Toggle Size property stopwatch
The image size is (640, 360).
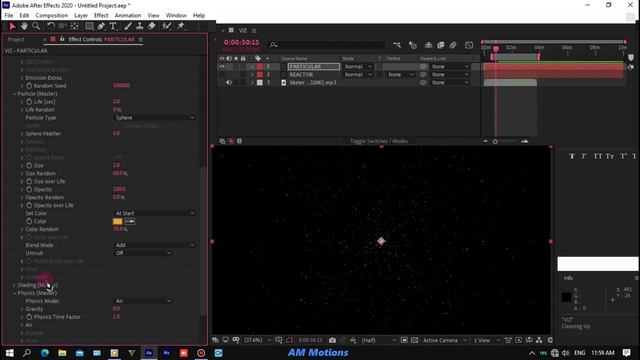click(29, 165)
